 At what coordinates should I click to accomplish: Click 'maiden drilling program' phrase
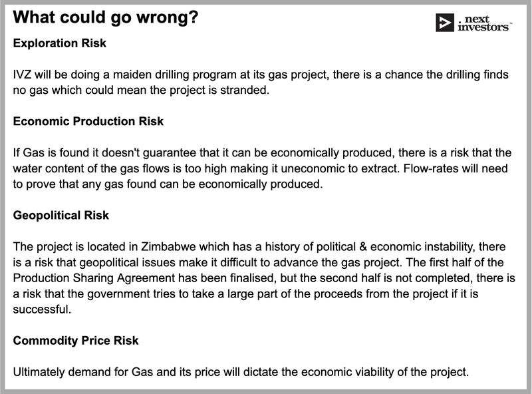(x=174, y=75)
